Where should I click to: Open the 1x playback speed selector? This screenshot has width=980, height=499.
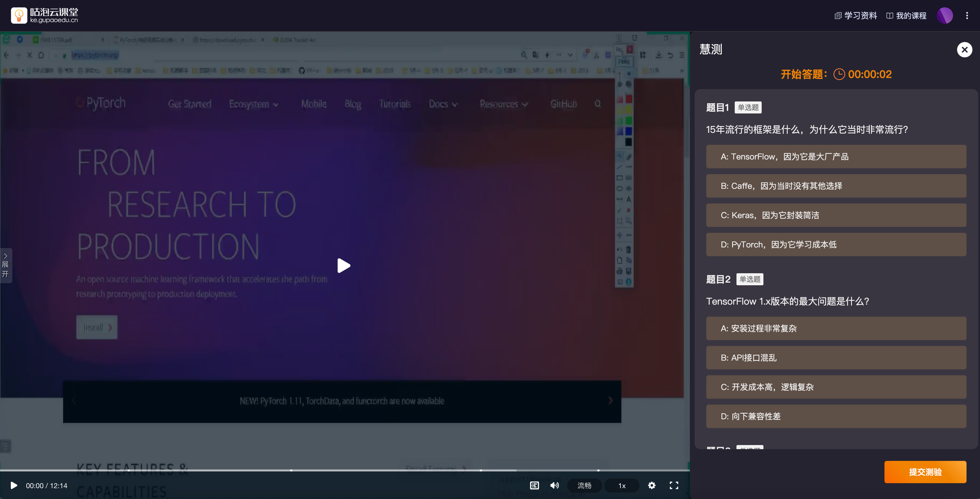click(x=622, y=485)
